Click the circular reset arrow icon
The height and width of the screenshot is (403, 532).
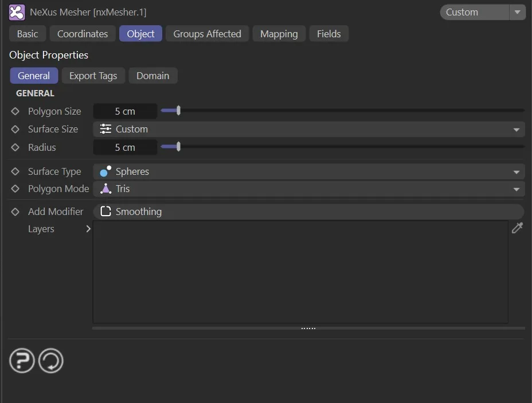[51, 361]
